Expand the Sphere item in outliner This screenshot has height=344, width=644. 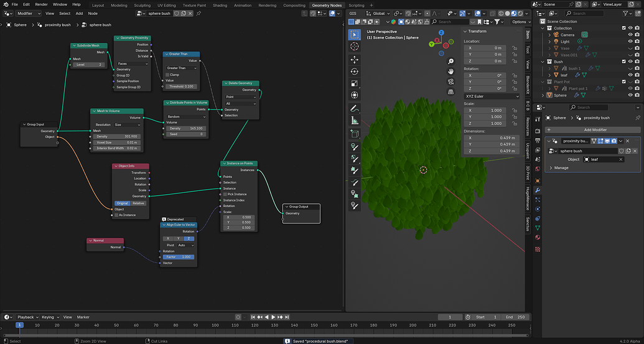pos(543,95)
